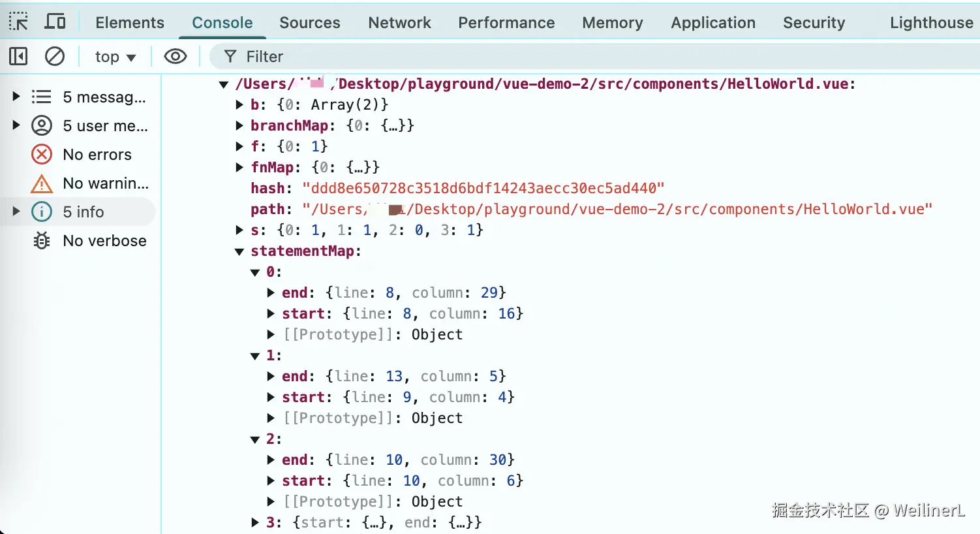980x534 pixels.
Task: Select the '5 info' sidebar filter
Action: point(83,212)
